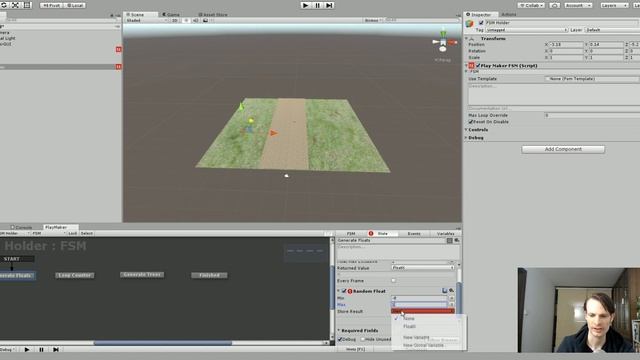Image resolution: width=640 pixels, height=360 pixels.
Task: Click the Add Component button
Action: 563,149
